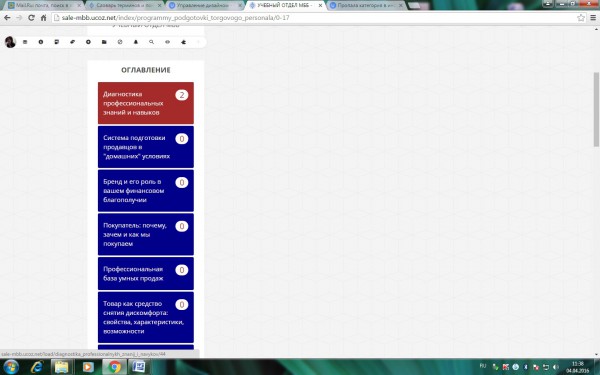Open the search magnifier in the admin bar

pos(152,42)
